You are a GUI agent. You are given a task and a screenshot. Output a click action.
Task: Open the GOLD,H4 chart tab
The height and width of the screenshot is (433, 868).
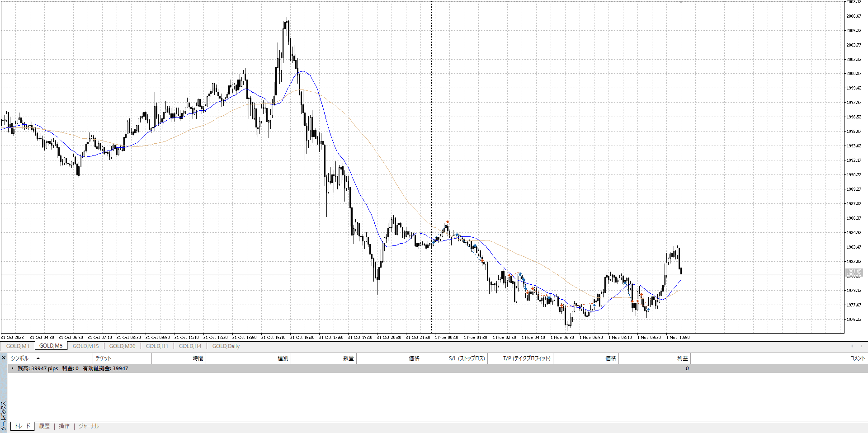(x=190, y=346)
